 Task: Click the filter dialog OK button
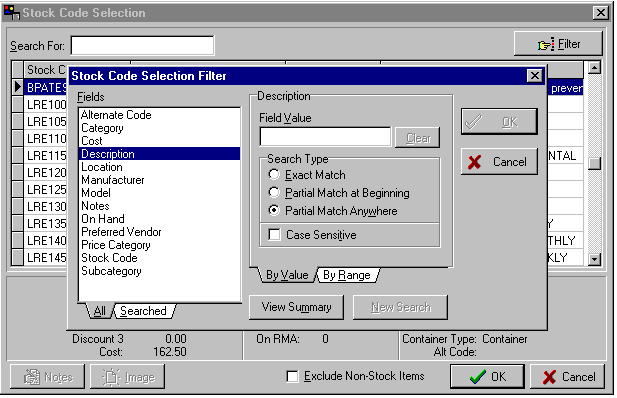pos(499,122)
